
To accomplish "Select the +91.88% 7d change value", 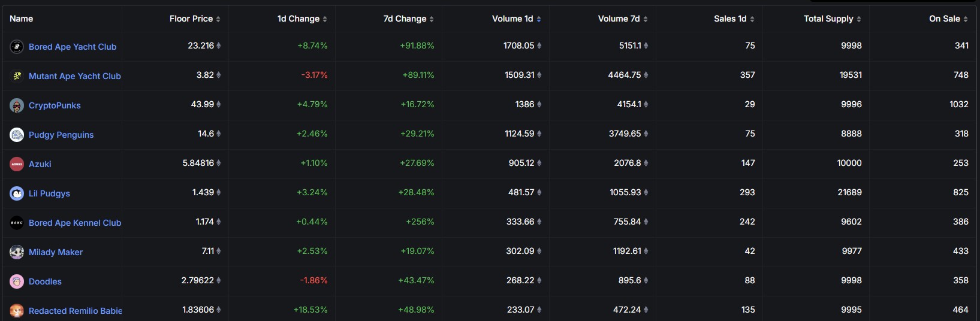I will point(417,46).
